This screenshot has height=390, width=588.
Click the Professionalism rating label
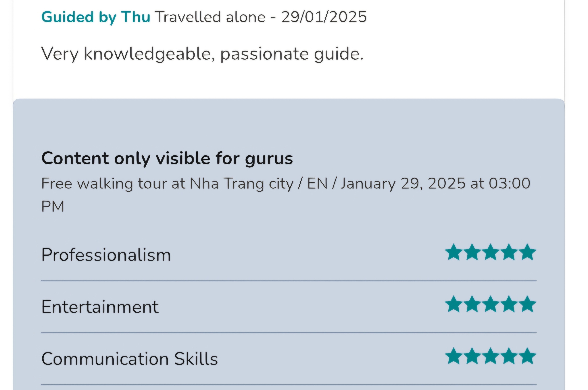106,255
